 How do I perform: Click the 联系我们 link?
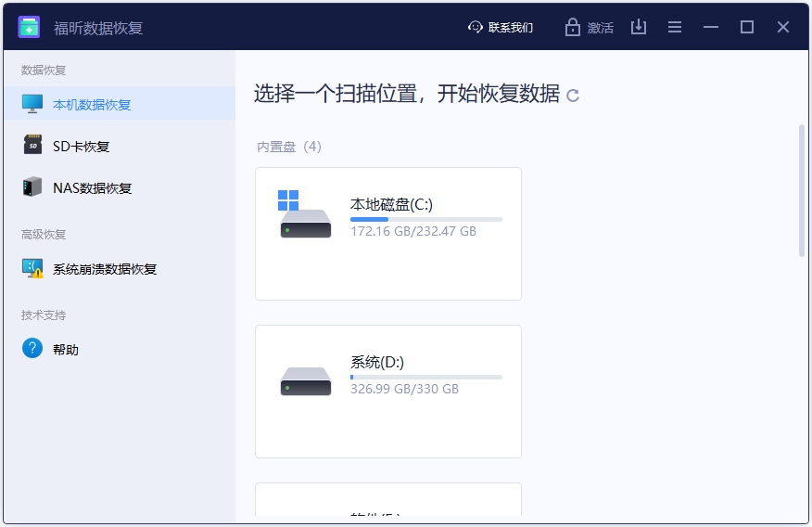click(x=512, y=28)
